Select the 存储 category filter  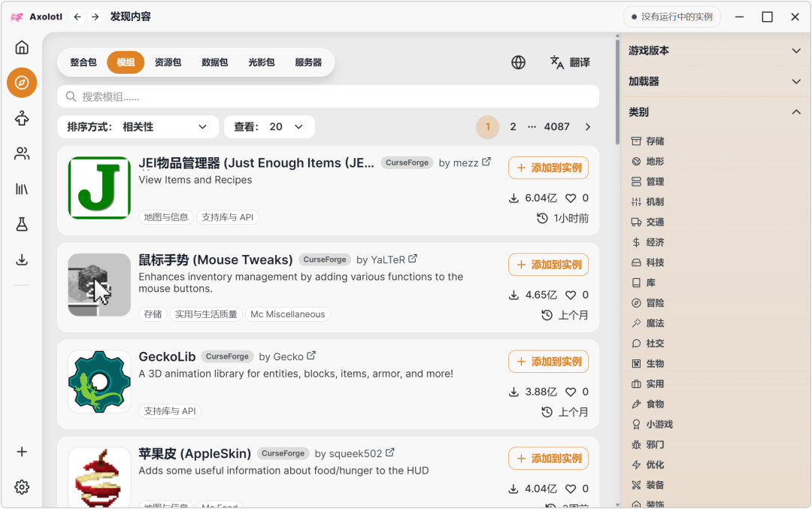648,141
